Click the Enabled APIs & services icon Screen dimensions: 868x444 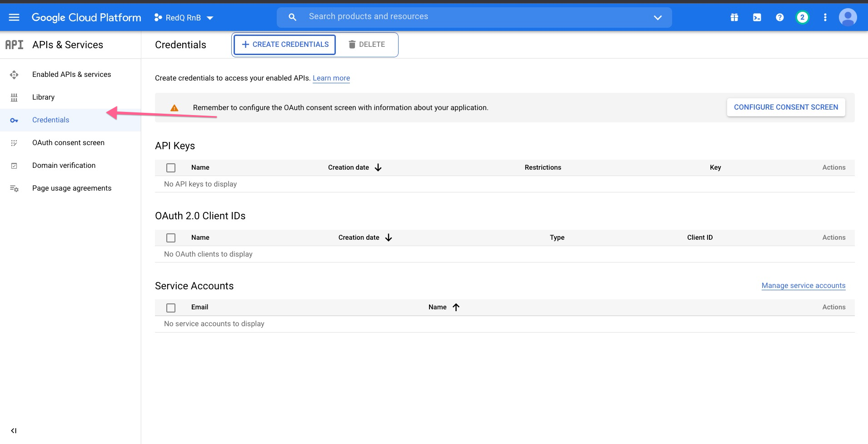14,75
